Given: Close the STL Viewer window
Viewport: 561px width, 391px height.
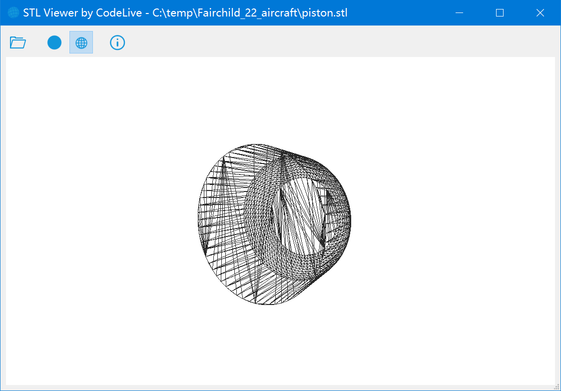Looking at the screenshot, I should point(540,13).
